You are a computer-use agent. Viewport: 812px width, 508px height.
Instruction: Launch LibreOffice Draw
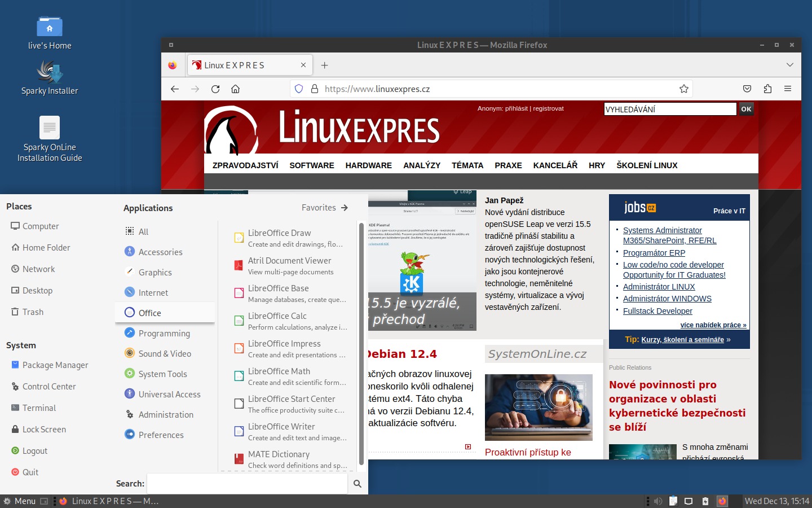290,238
